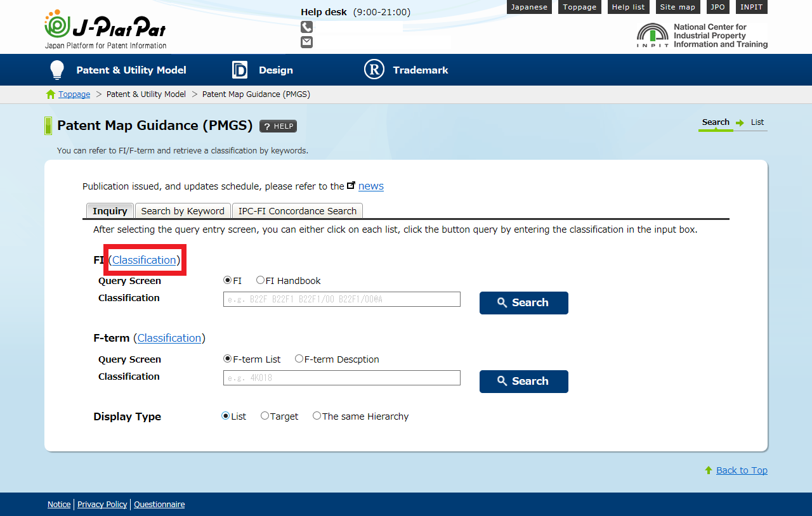Select the FI Handbook radio button
812x516 pixels.
261,280
